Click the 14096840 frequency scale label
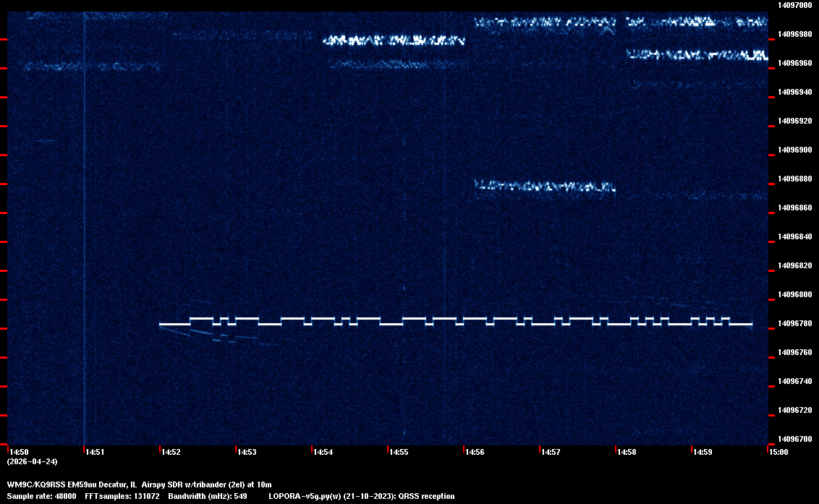 click(794, 236)
